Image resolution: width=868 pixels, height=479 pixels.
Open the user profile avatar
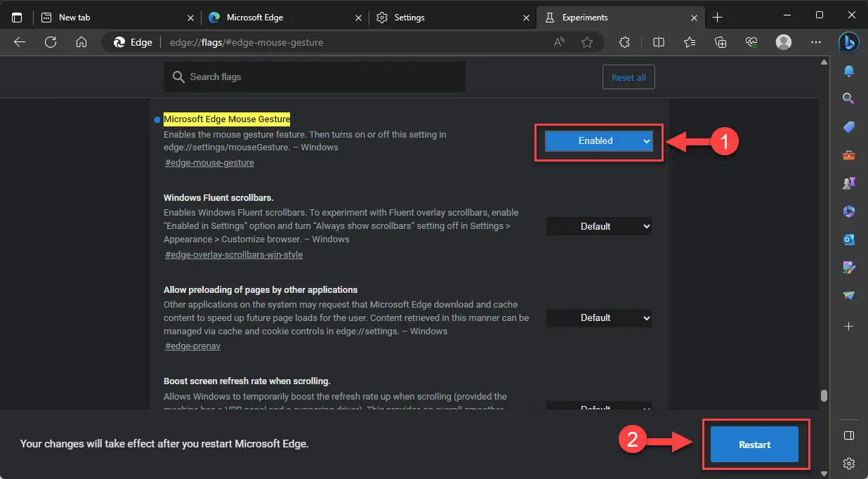[784, 42]
